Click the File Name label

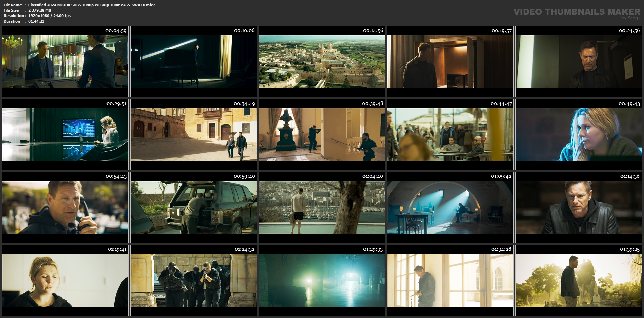[13, 5]
